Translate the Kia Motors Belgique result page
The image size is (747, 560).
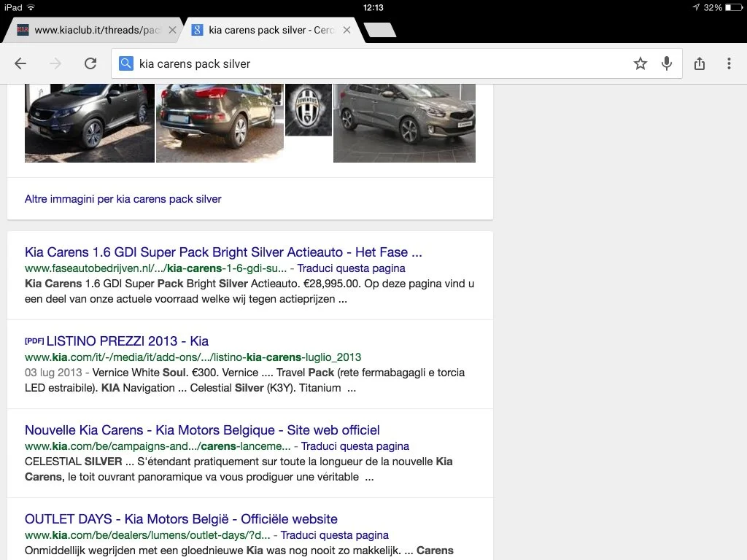click(x=355, y=446)
